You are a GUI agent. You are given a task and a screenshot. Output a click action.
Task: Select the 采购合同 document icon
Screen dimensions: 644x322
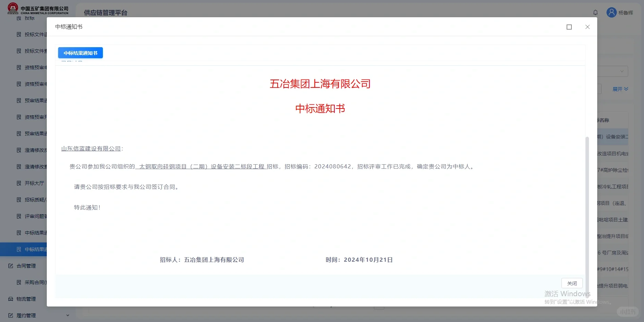point(19,282)
